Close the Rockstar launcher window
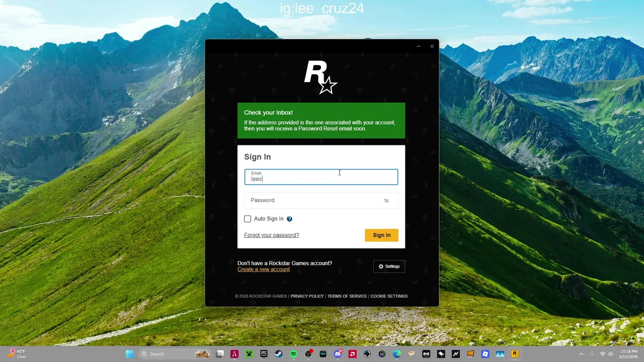Image resolution: width=644 pixels, height=362 pixels. coord(432,46)
